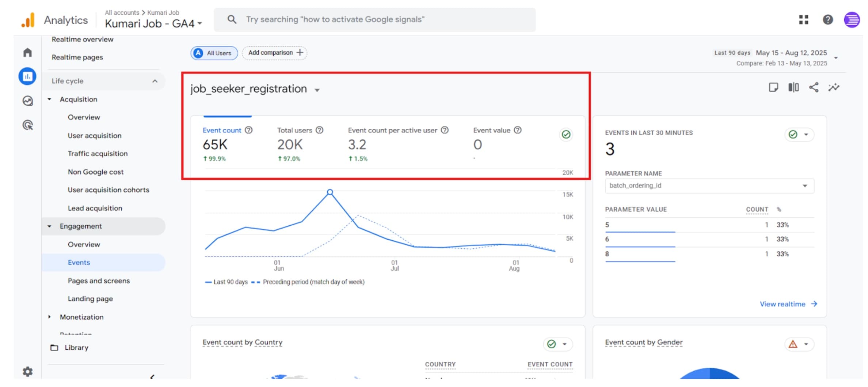Open the Home icon in left rail
Image resolution: width=868 pixels, height=387 pixels.
tap(27, 53)
